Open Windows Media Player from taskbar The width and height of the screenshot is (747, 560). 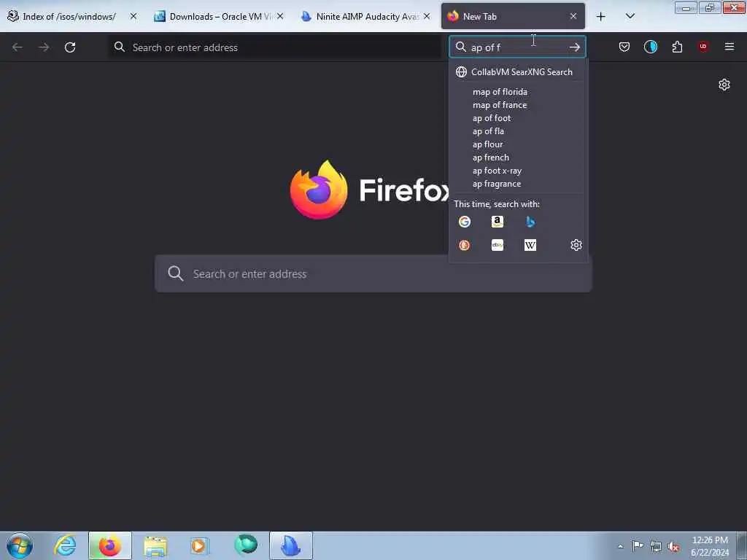(198, 545)
